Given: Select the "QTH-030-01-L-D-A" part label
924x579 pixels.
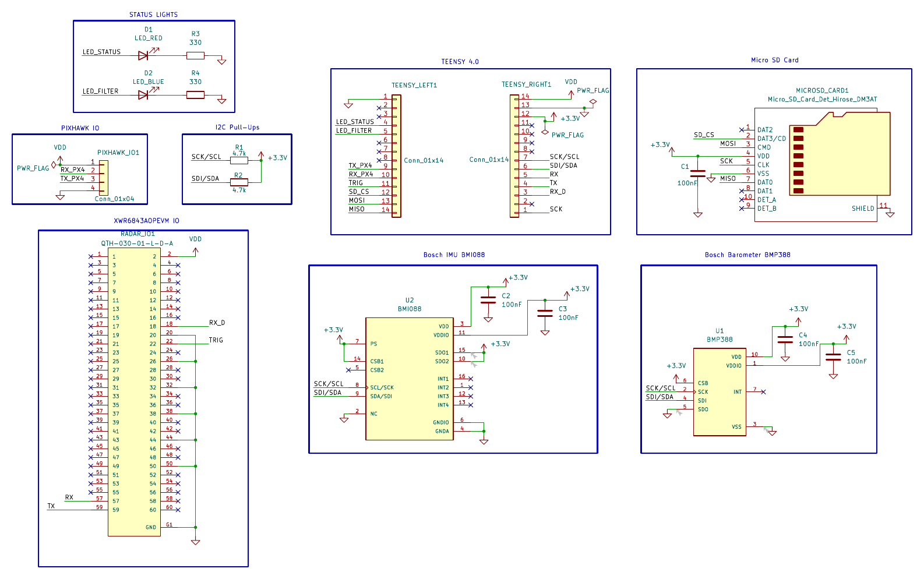Looking at the screenshot, I should tap(137, 243).
